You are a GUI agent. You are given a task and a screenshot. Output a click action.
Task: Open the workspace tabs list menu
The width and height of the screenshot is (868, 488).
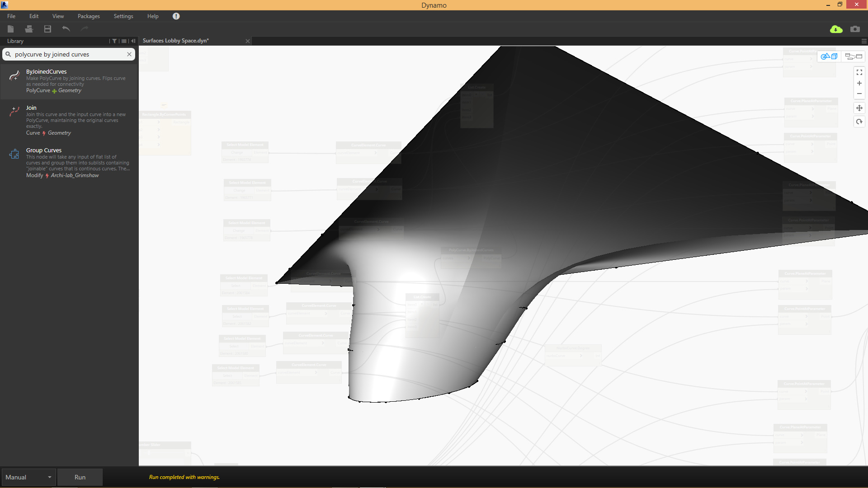(863, 41)
